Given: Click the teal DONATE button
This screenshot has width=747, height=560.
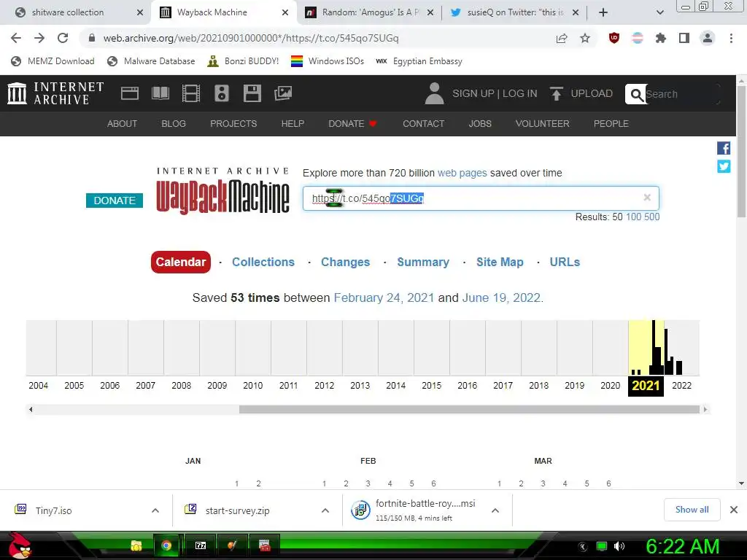Looking at the screenshot, I should pos(115,201).
